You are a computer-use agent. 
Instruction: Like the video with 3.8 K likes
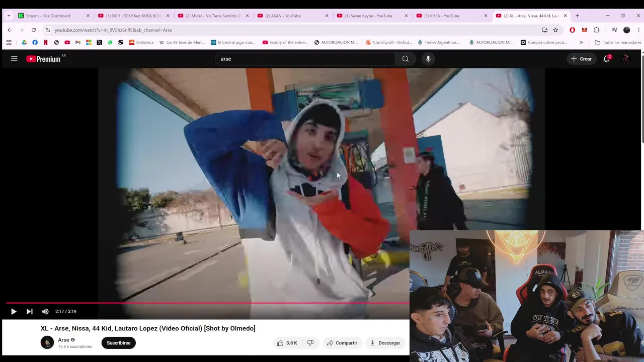pyautogui.click(x=286, y=343)
